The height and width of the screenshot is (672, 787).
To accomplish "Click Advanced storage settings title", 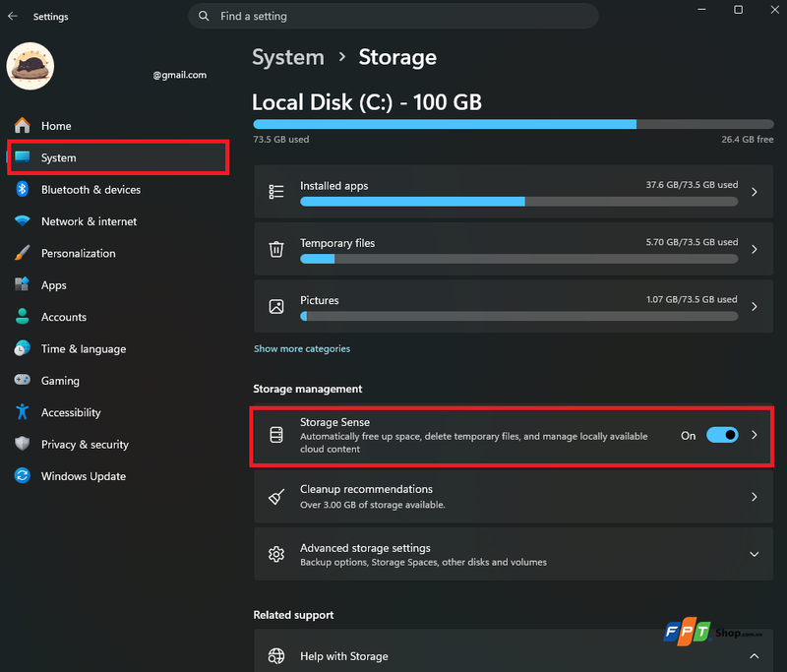I will pyautogui.click(x=365, y=548).
